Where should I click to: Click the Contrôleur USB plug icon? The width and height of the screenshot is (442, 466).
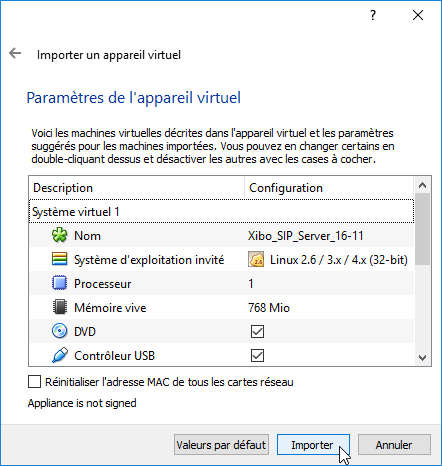pyautogui.click(x=60, y=355)
